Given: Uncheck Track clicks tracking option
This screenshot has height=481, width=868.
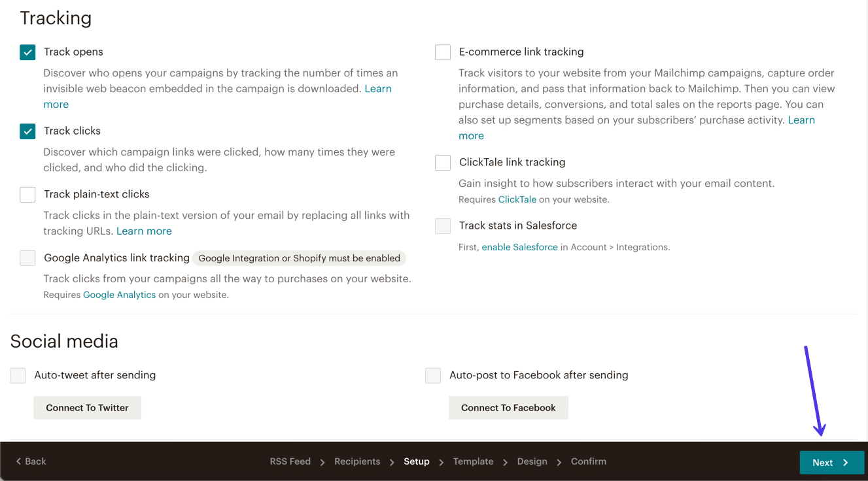Looking at the screenshot, I should pyautogui.click(x=27, y=131).
